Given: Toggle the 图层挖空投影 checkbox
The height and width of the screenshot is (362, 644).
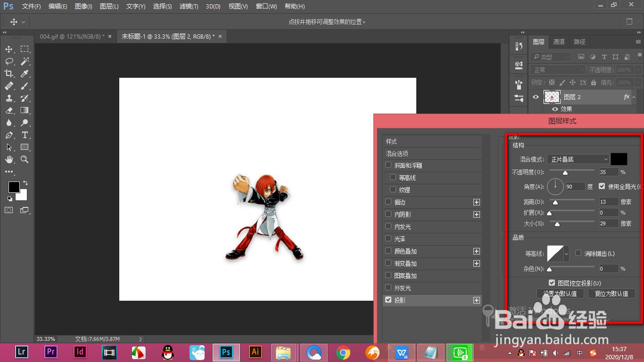Looking at the screenshot, I should tap(552, 283).
